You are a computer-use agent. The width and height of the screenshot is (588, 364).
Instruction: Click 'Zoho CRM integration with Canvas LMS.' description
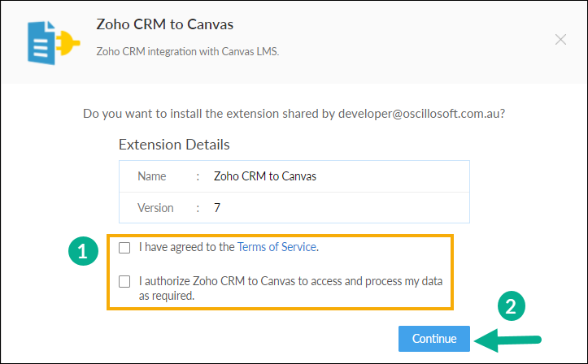pos(188,51)
